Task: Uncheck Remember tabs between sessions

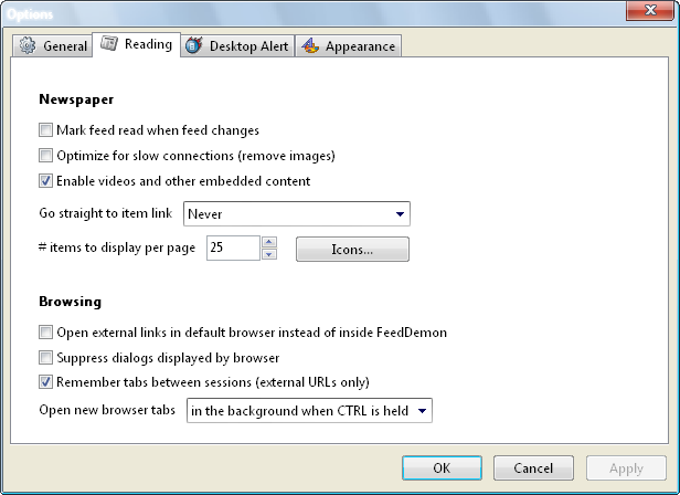Action: pos(46,382)
